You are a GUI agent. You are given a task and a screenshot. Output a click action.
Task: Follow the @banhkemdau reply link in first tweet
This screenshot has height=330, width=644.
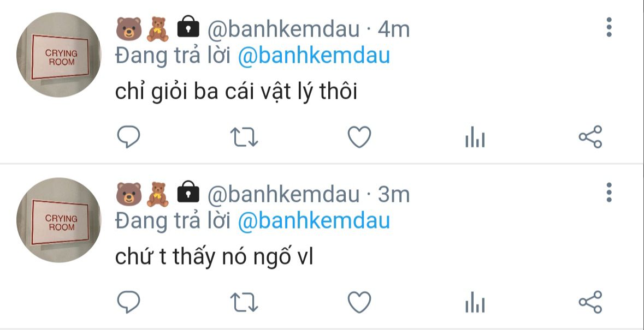(x=314, y=56)
